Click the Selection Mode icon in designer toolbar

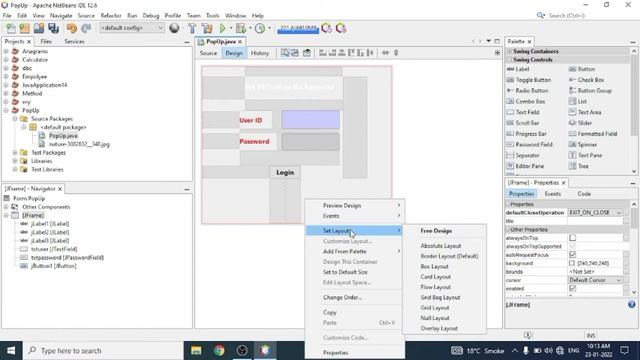[285, 53]
